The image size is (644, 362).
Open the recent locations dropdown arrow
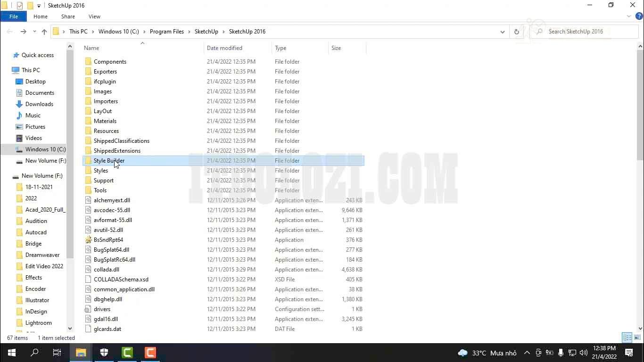click(x=34, y=32)
